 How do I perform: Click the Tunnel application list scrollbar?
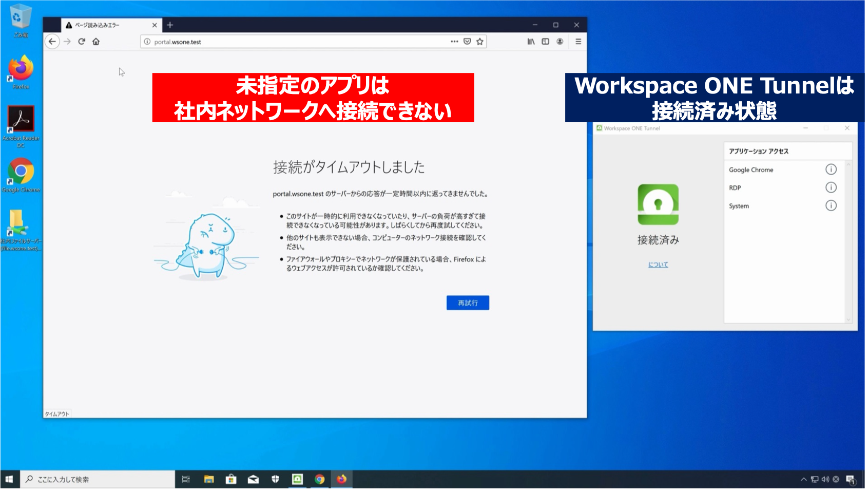(x=848, y=241)
